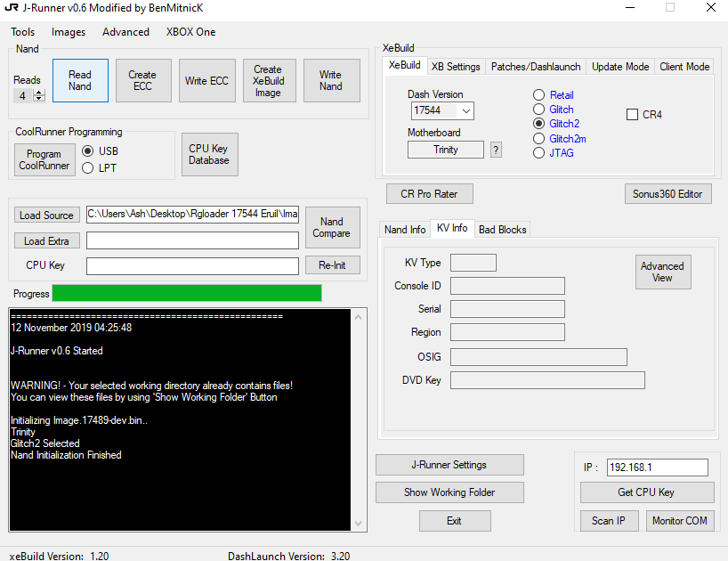Open the Tools menu
This screenshot has width=728, height=561.
(x=23, y=32)
